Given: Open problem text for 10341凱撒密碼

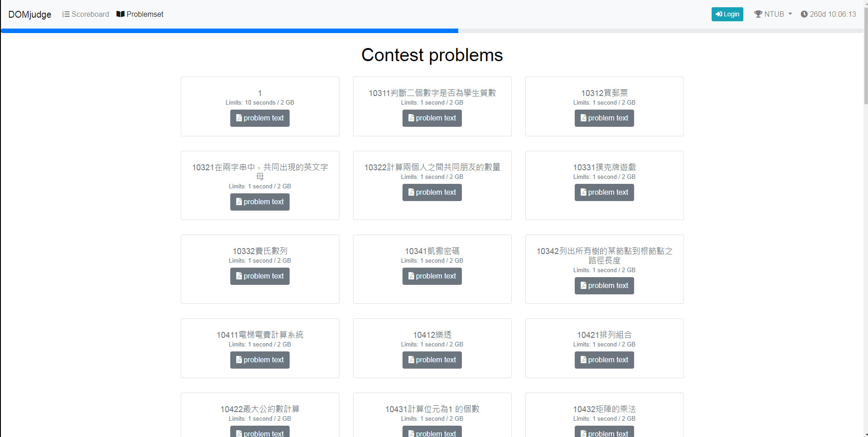Looking at the screenshot, I should pos(432,276).
